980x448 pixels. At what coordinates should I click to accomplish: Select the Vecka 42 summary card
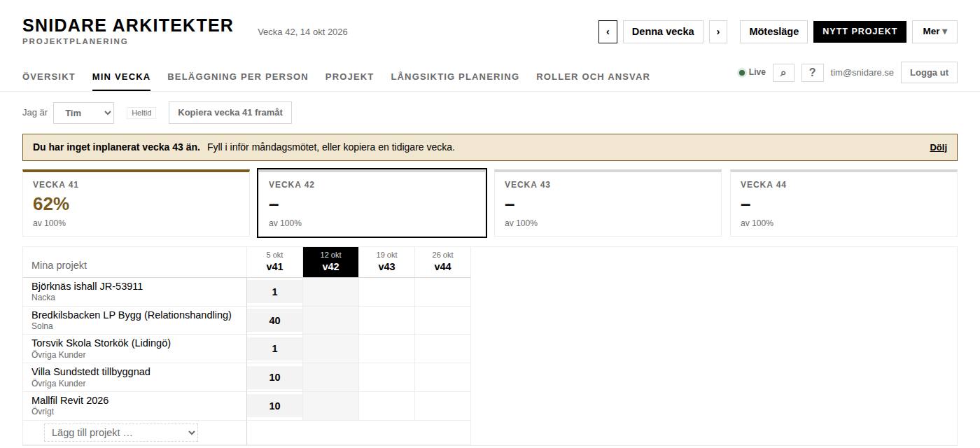pyautogui.click(x=372, y=203)
